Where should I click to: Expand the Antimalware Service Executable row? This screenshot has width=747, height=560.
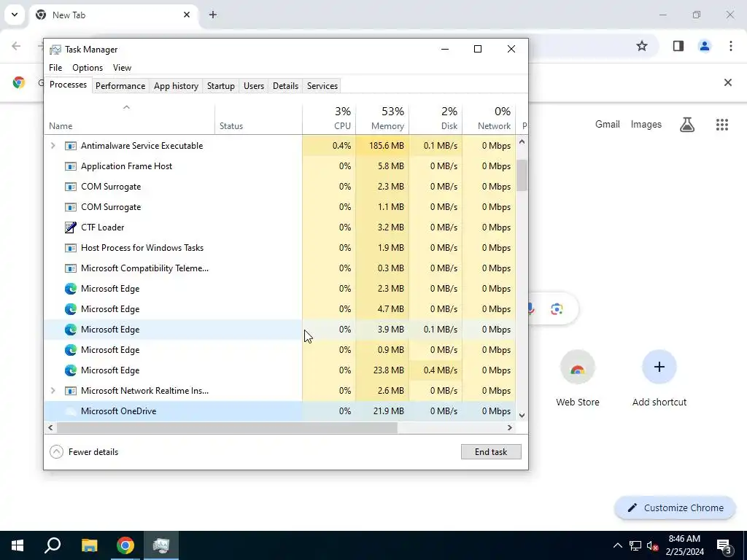click(x=53, y=146)
